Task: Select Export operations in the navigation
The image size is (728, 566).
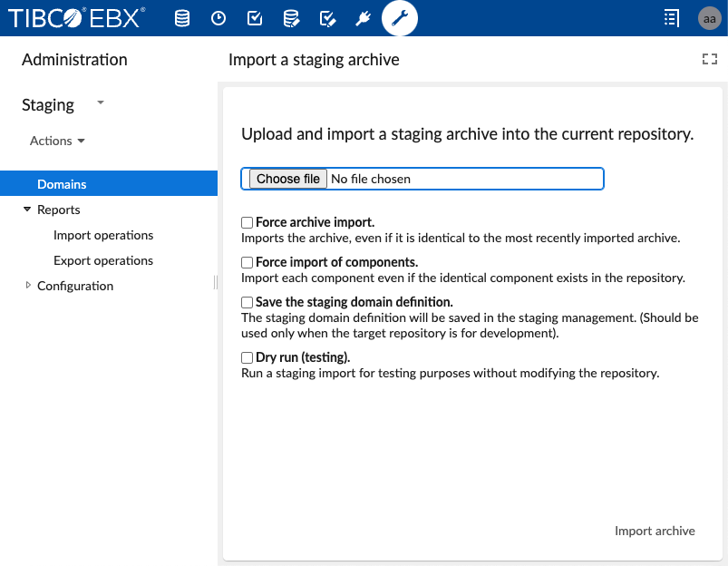Action: point(103,260)
